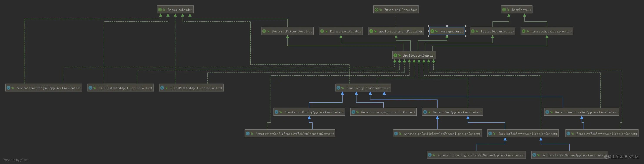Click the interface icon on BeanFactory

pos(504,10)
